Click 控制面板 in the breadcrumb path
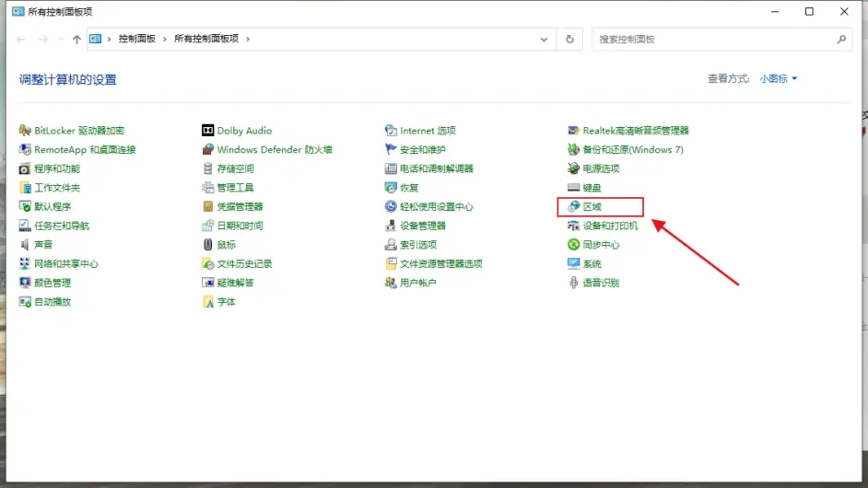Viewport: 868px width, 488px height. 136,40
